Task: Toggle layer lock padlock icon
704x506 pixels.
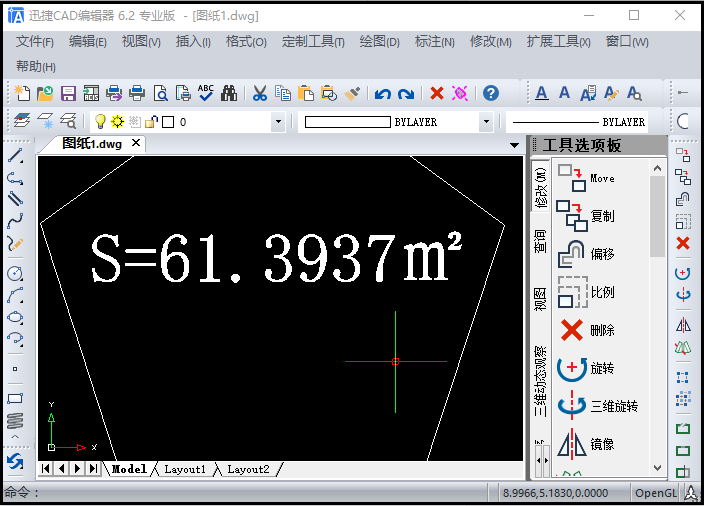Action: pos(152,121)
